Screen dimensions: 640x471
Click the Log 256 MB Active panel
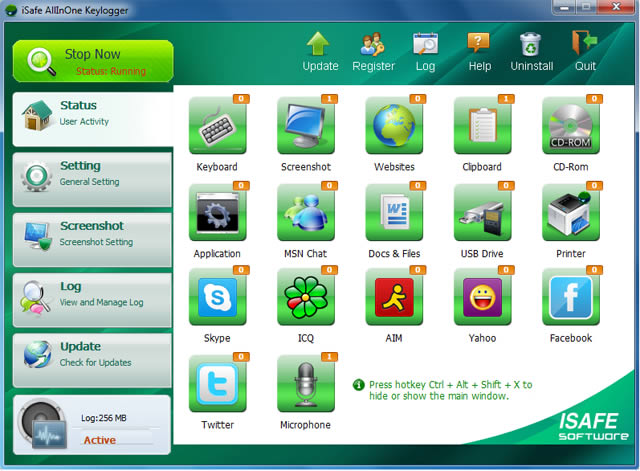(92, 425)
